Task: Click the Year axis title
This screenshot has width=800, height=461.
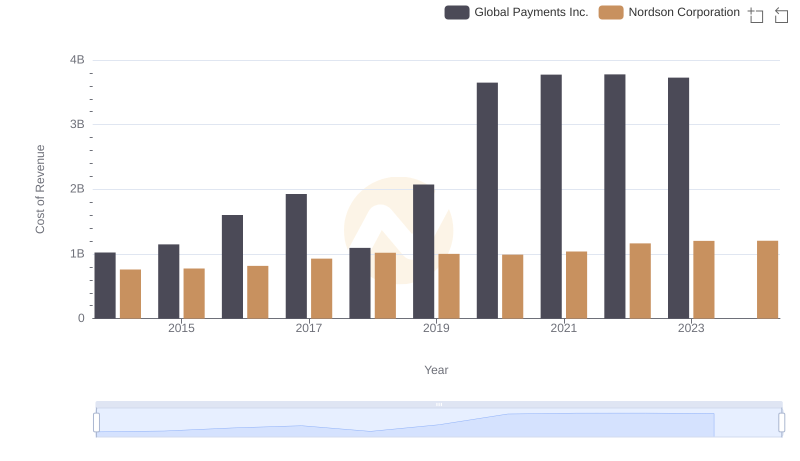Action: (436, 370)
